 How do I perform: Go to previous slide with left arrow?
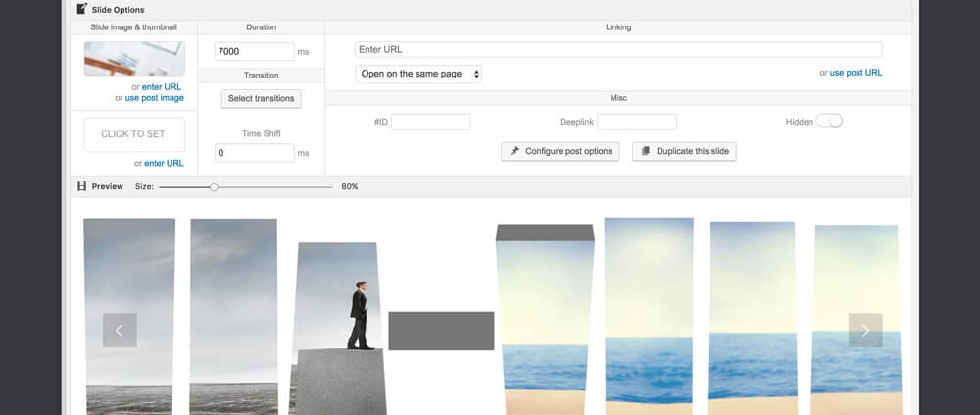(120, 331)
